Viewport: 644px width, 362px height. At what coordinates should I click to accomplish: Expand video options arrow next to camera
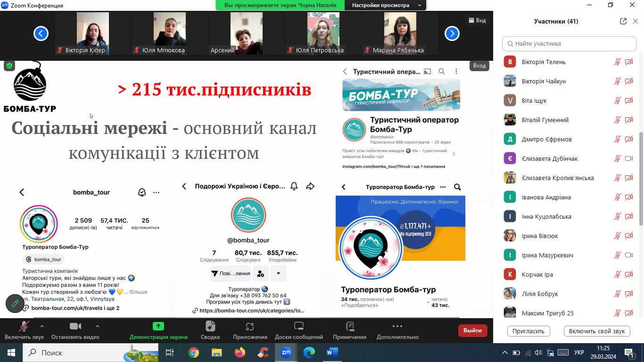[x=97, y=326]
